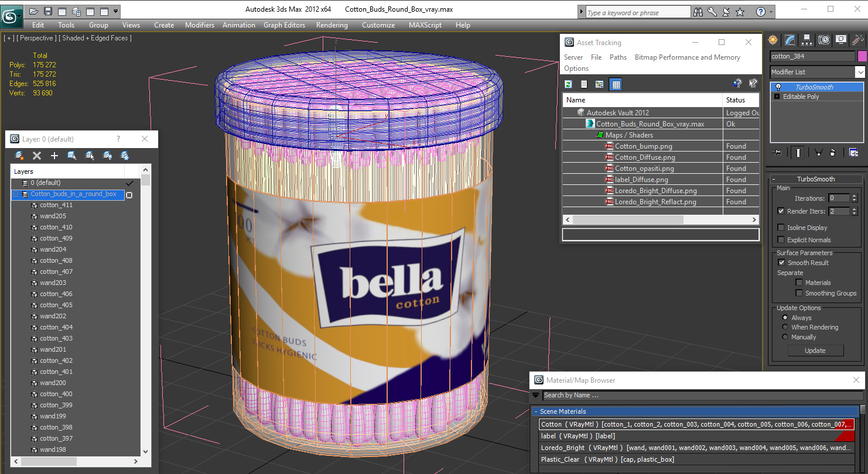Screen dimensions: 868x474
Task: Open the 3ds Max application menu button
Action: coord(12,16)
